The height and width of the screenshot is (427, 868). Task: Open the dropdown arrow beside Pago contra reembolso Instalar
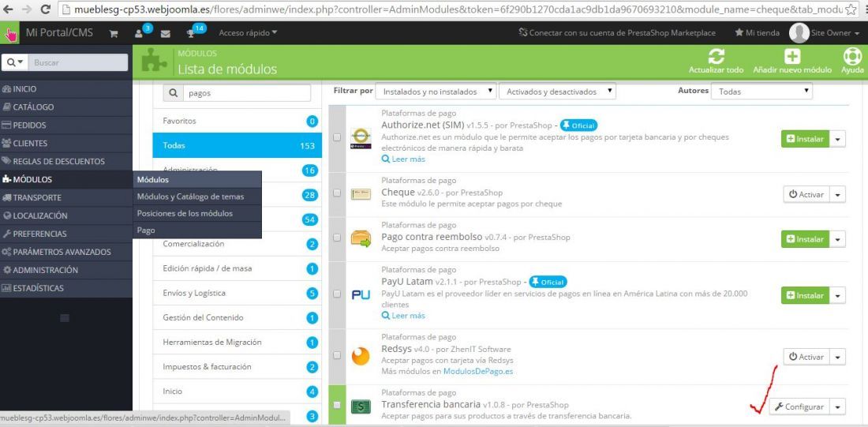pos(837,239)
